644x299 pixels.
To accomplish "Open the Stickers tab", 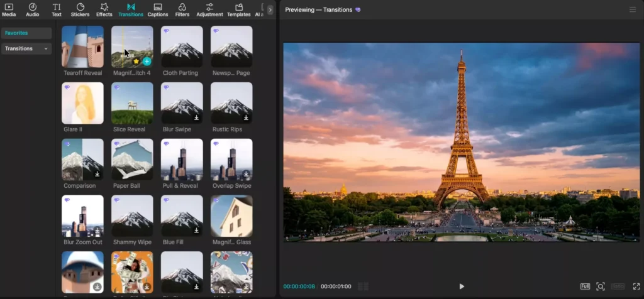I will coord(80,10).
